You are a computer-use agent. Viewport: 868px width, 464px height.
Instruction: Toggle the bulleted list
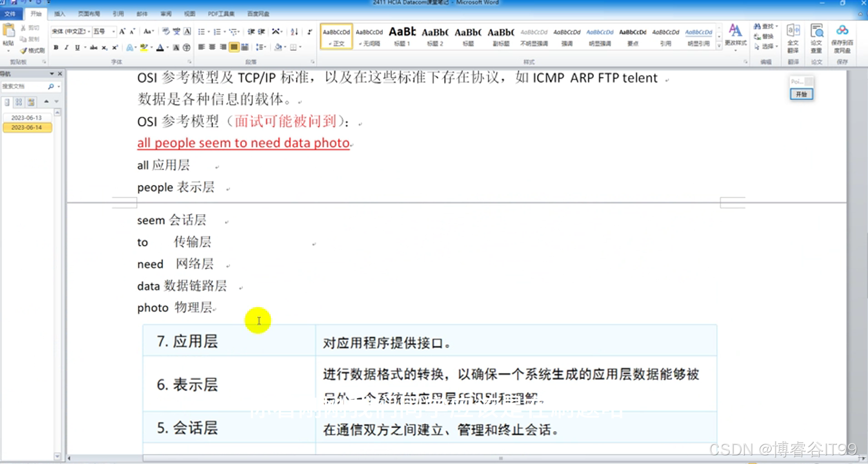202,31
